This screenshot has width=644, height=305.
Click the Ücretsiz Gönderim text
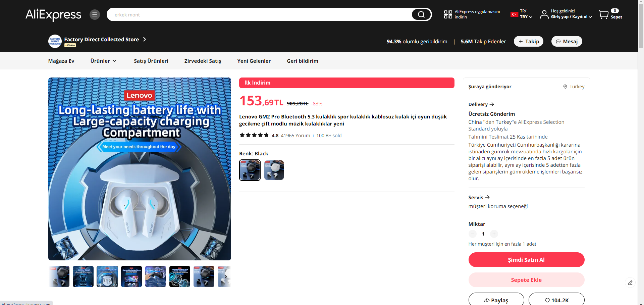coord(492,114)
